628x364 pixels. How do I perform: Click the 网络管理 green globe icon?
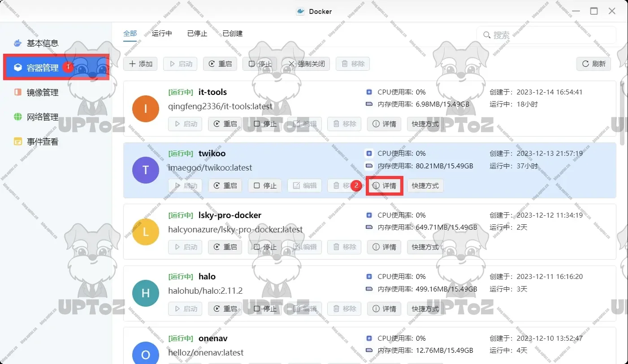tap(18, 117)
